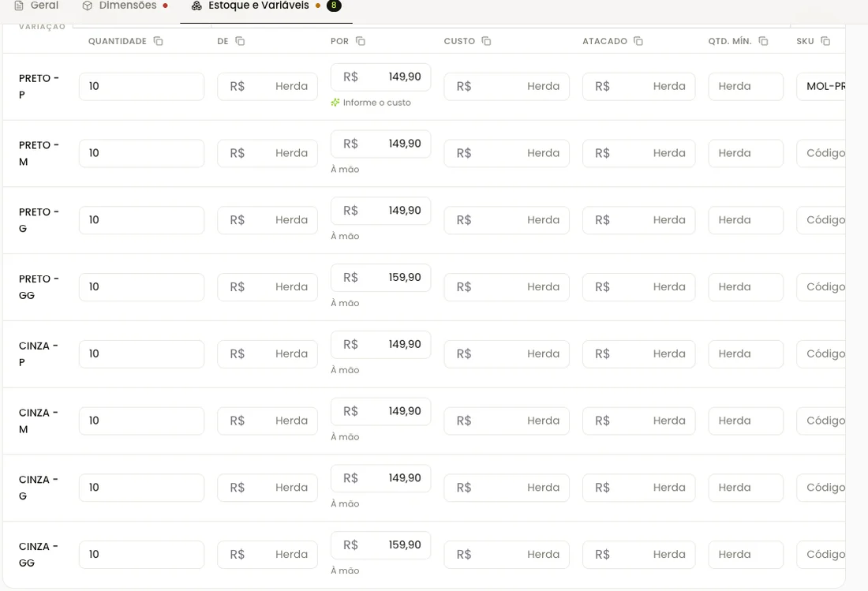
Task: Edit POR price 149,90 for CINZA - G
Action: click(381, 478)
